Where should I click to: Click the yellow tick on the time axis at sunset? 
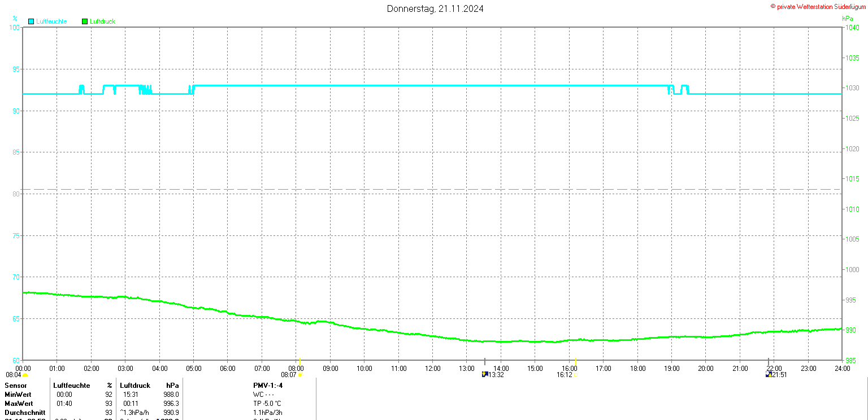click(575, 361)
